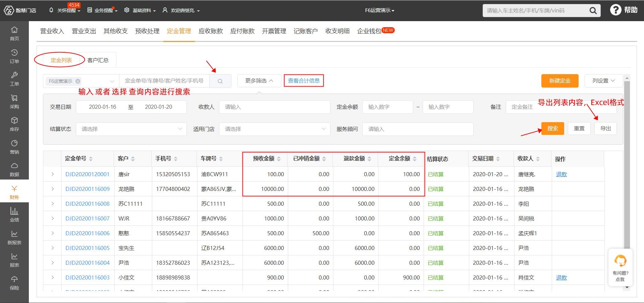
Task: Click the 新建定金 button
Action: tap(560, 81)
